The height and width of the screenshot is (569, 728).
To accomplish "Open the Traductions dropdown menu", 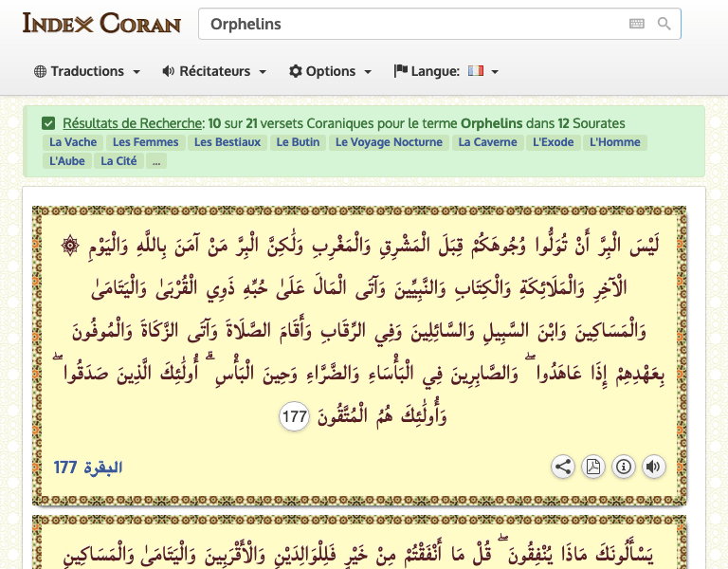I will tap(87, 71).
